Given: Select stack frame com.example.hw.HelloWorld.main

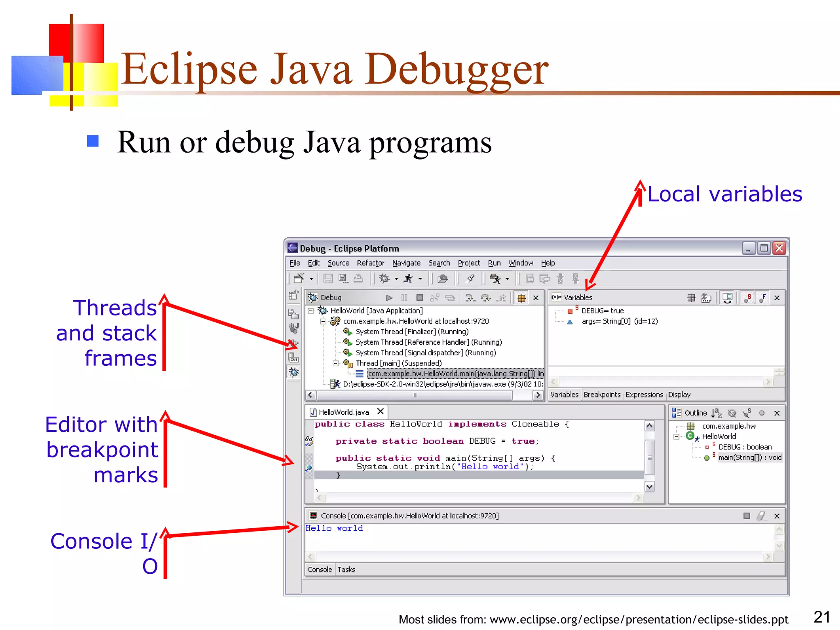Looking at the screenshot, I should pyautogui.click(x=455, y=374).
